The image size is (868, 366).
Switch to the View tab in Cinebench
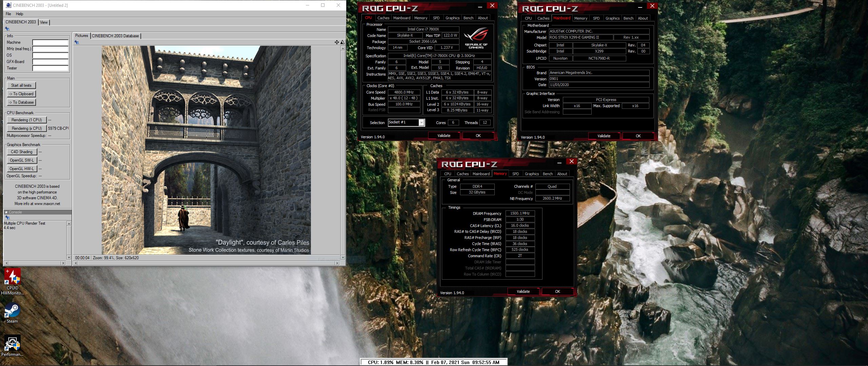click(44, 22)
